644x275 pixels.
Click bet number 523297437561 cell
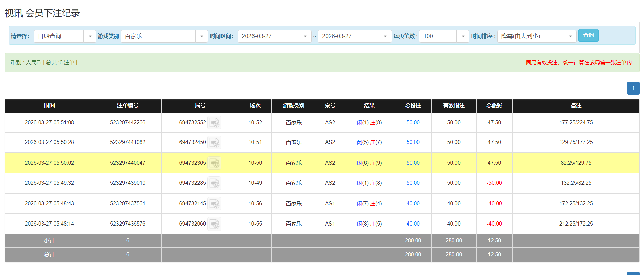tap(128, 204)
